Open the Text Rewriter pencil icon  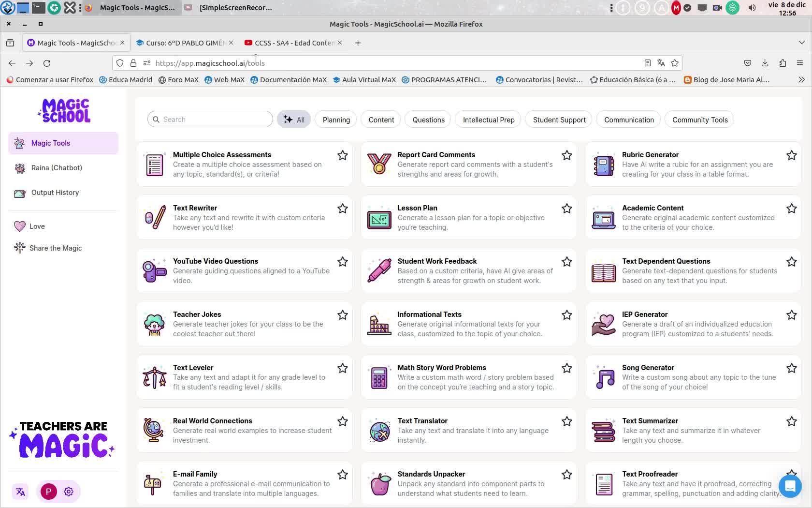click(155, 218)
